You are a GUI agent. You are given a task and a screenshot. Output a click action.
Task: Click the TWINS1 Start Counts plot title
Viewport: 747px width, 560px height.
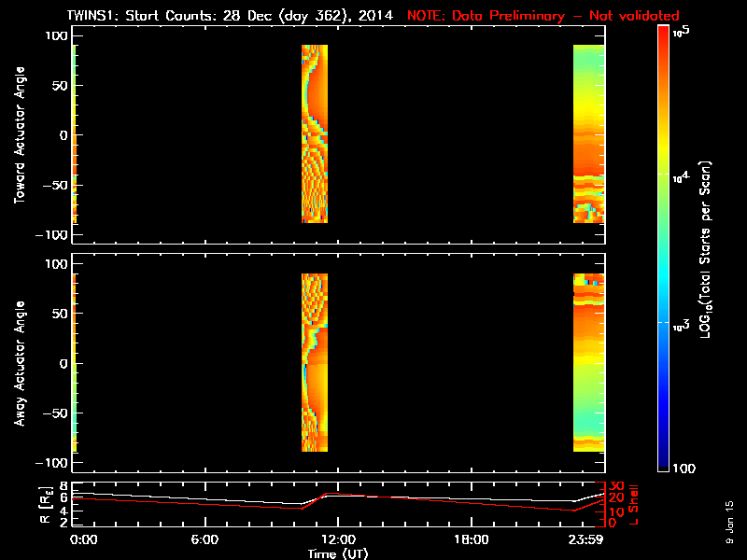coord(233,16)
